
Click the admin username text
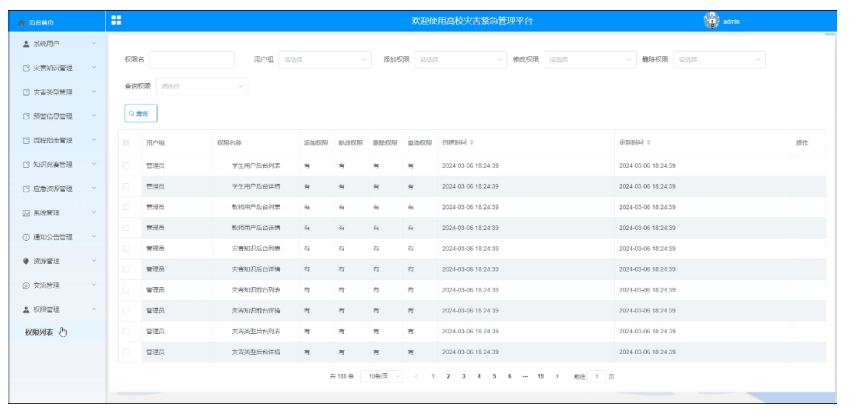coord(731,22)
